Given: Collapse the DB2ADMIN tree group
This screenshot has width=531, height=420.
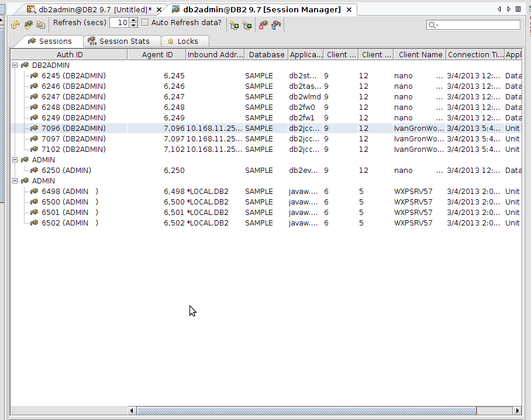Looking at the screenshot, I should (x=15, y=65).
